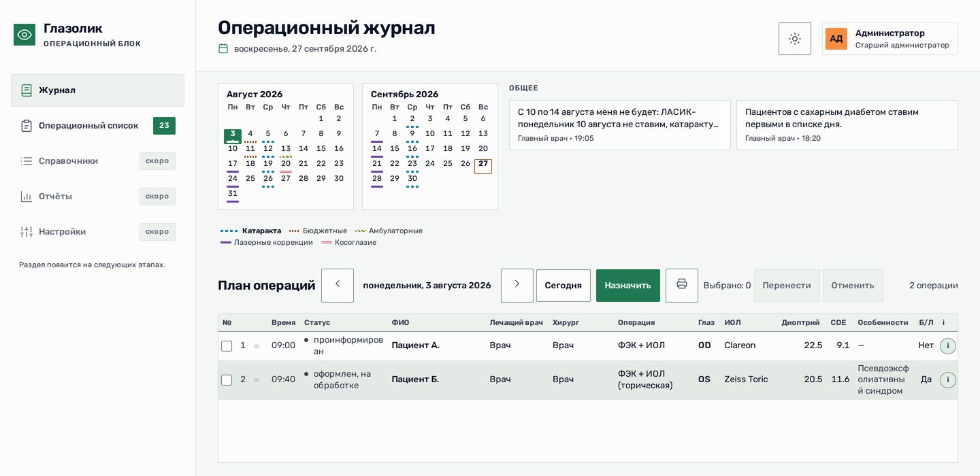Click the badge showing 23
This screenshot has width=980, height=476.
point(164,126)
